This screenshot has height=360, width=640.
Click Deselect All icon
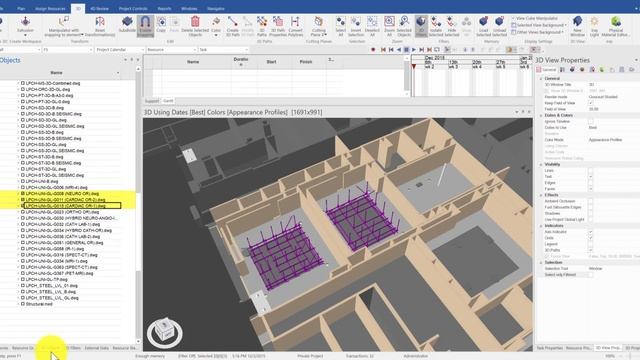[x=372, y=22]
